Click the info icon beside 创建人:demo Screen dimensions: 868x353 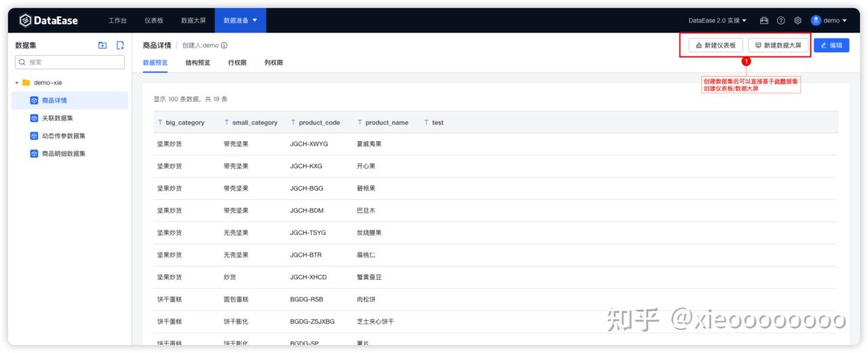224,45
